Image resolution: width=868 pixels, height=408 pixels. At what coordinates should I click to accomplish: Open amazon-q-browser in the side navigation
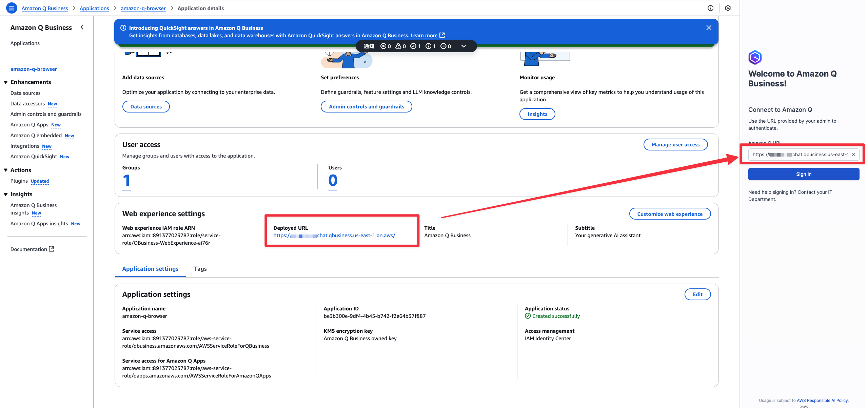click(x=34, y=69)
